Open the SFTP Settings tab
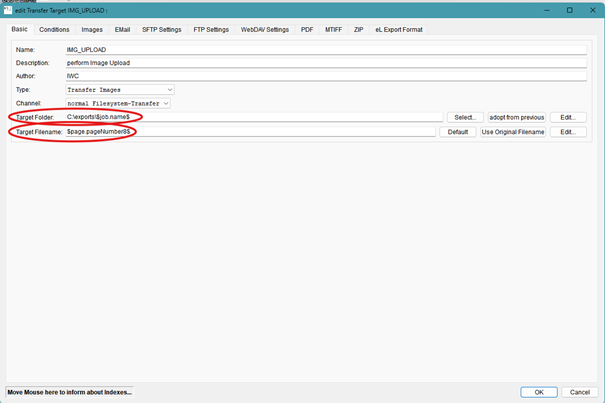 pyautogui.click(x=162, y=30)
